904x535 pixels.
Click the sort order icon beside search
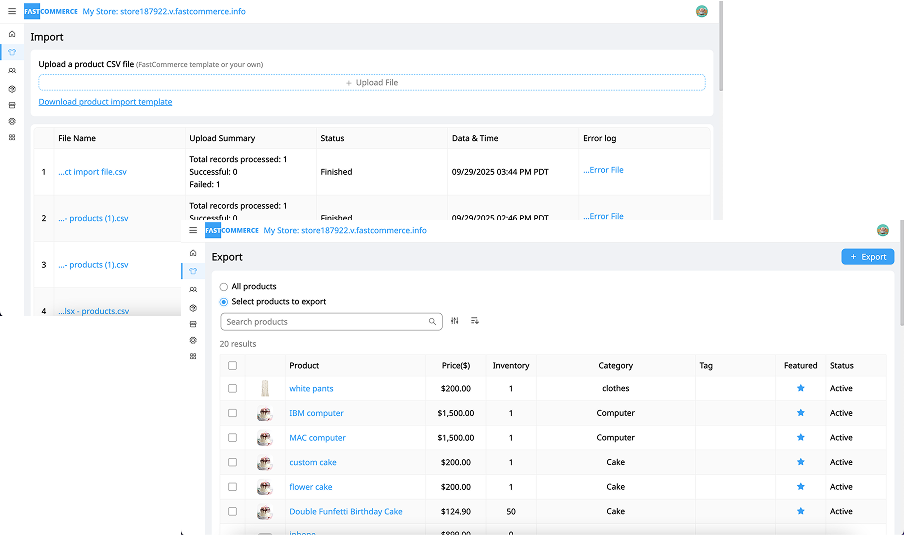coord(475,321)
